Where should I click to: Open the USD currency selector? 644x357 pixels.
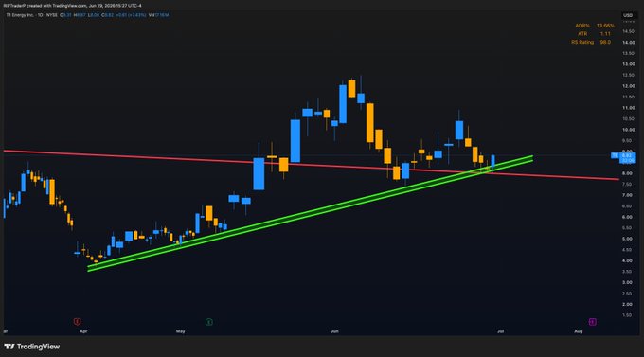point(628,15)
